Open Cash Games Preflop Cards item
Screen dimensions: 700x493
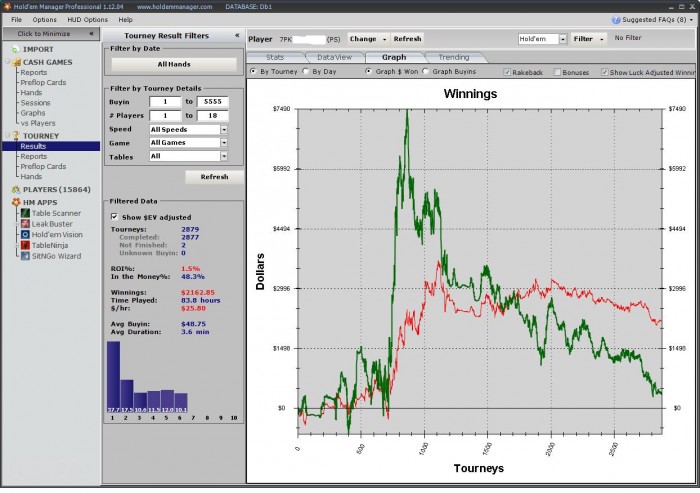[x=43, y=83]
